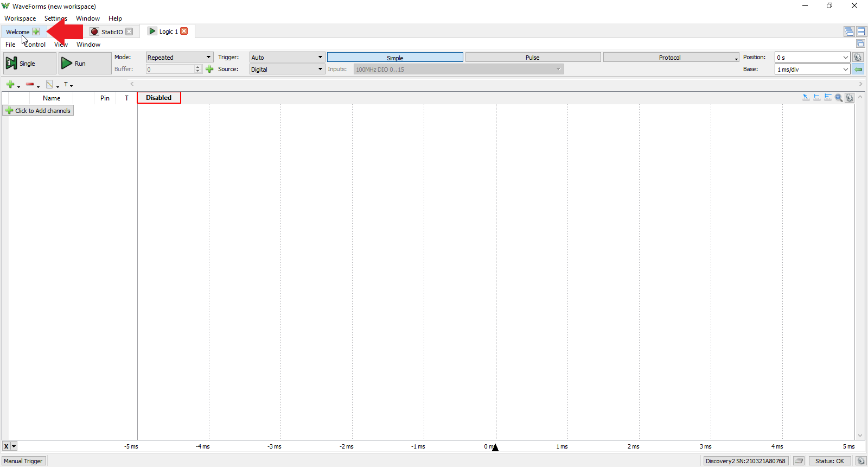The width and height of the screenshot is (868, 467).
Task: Open the Trigger Auto dropdown
Action: point(287,57)
